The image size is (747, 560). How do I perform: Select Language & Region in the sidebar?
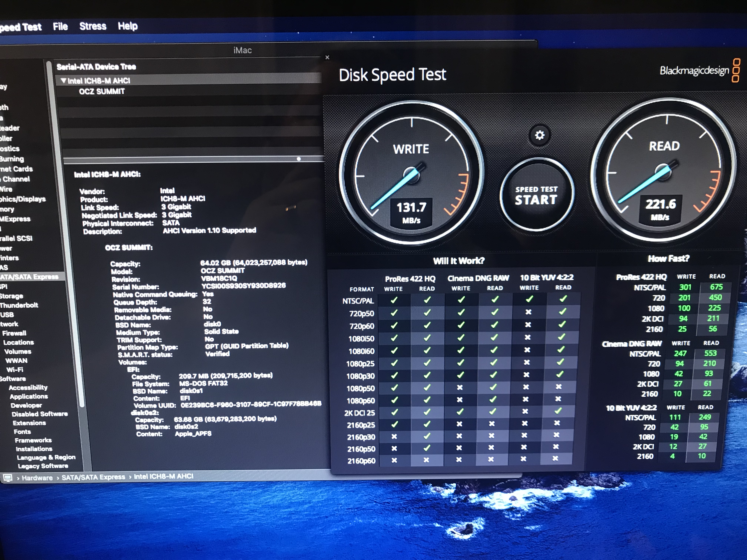pos(46,457)
